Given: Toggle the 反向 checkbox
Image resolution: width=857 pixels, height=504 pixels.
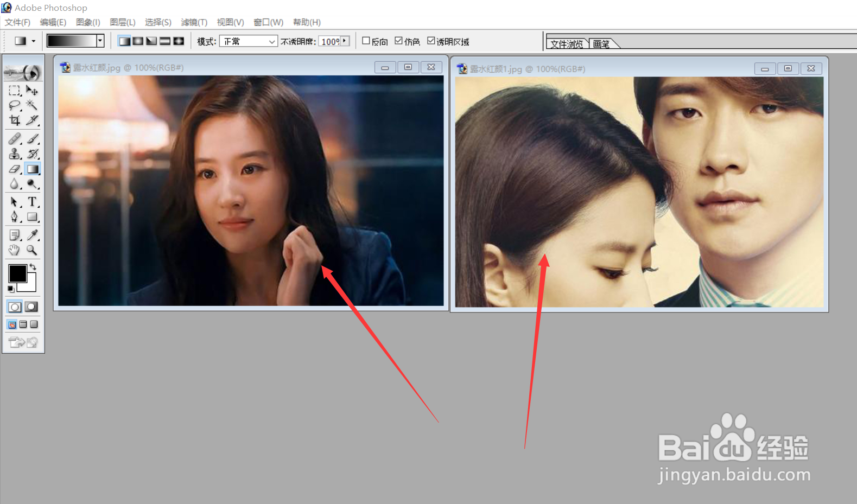Looking at the screenshot, I should tap(366, 41).
